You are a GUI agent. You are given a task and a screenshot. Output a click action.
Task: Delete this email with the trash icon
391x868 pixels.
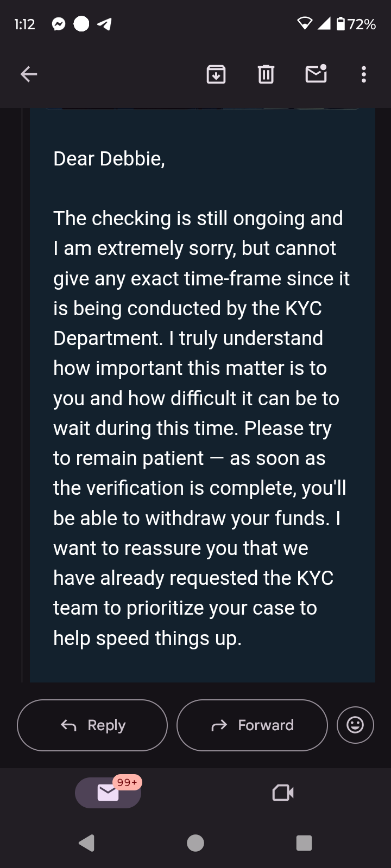click(x=266, y=74)
